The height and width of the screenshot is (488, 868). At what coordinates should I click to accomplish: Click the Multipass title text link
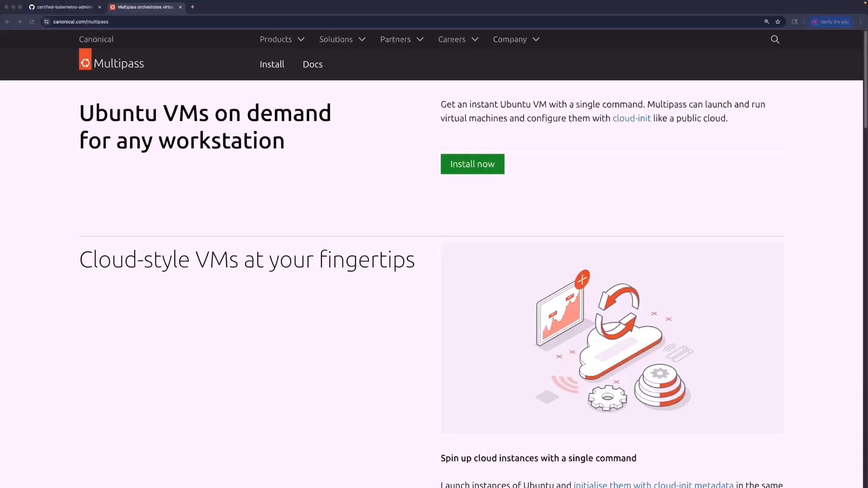(119, 63)
